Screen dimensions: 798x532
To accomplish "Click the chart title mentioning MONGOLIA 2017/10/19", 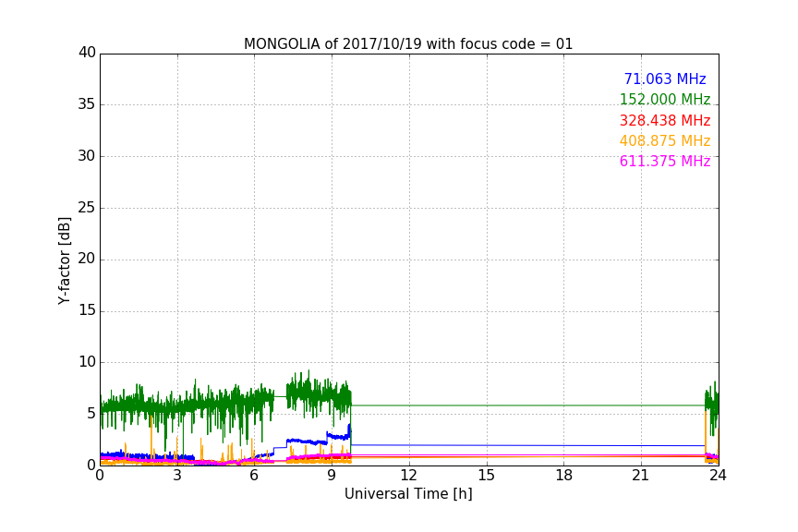I will coord(408,44).
